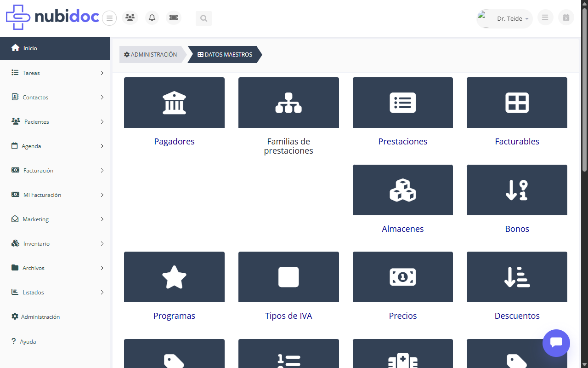The image size is (588, 368).
Task: Click the Precios money bill tile
Action: pyautogui.click(x=403, y=277)
